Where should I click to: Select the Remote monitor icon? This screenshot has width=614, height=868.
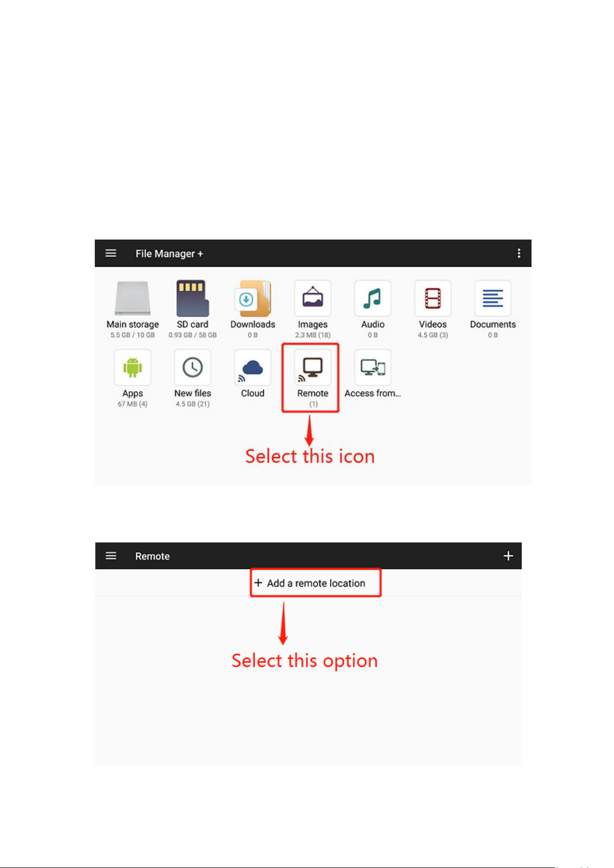coord(313,367)
